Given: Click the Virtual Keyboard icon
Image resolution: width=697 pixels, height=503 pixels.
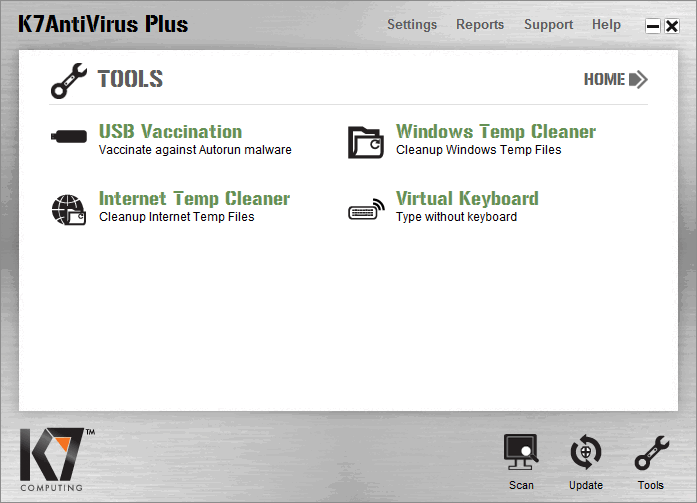Looking at the screenshot, I should pos(366,209).
